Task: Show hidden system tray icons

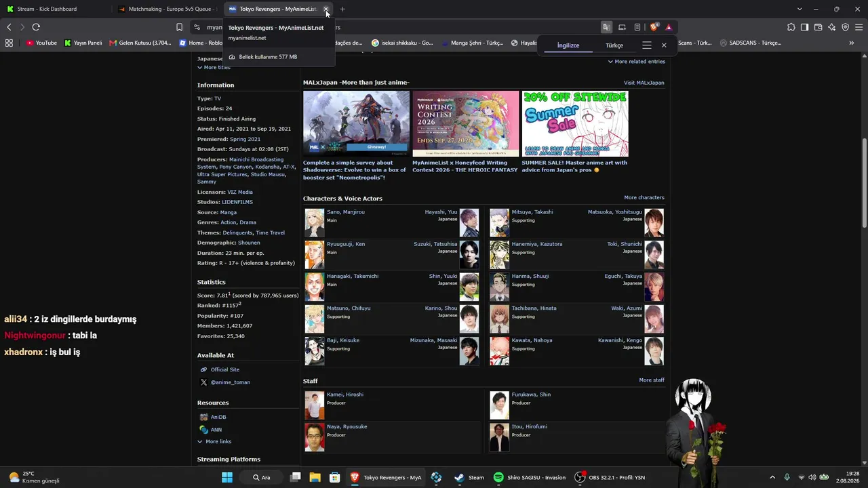Action: (772, 477)
